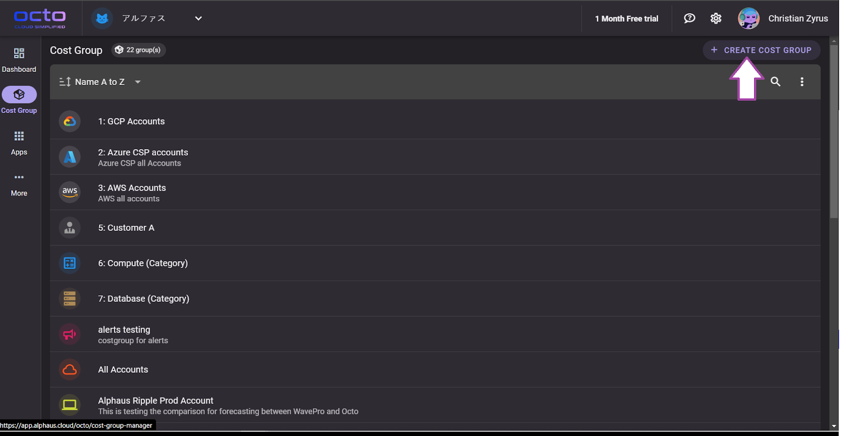The width and height of the screenshot is (868, 436).
Task: Click costgroup for alerts description
Action: tap(133, 341)
